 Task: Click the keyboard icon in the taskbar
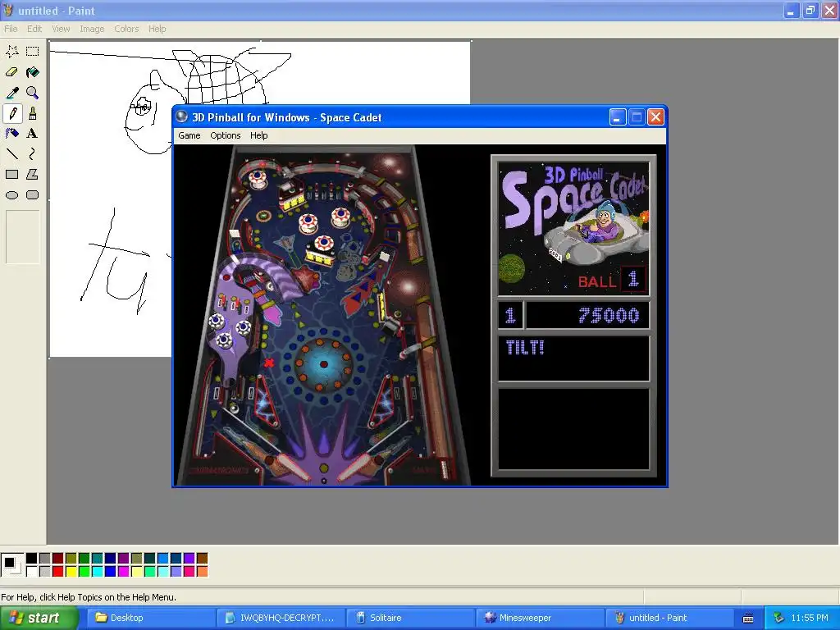(x=748, y=619)
